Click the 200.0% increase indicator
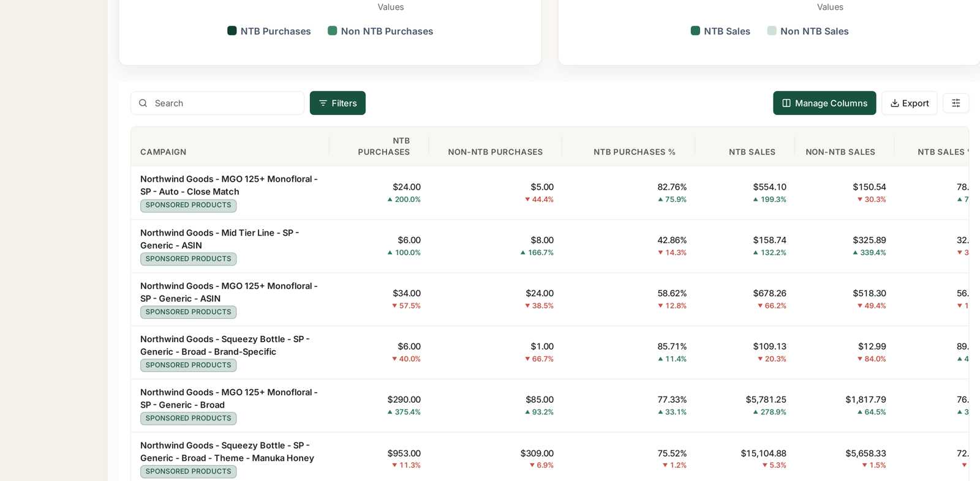 pyautogui.click(x=404, y=199)
